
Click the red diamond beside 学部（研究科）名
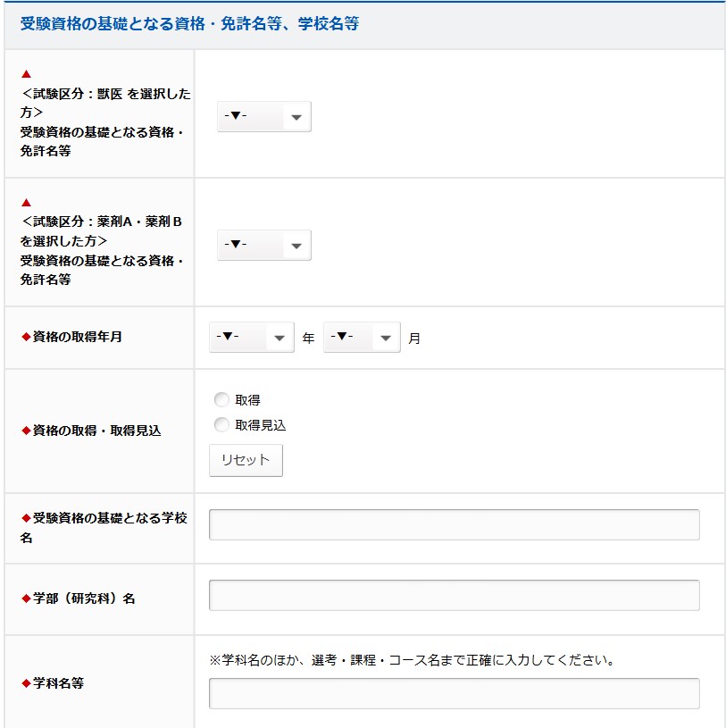tap(26, 598)
